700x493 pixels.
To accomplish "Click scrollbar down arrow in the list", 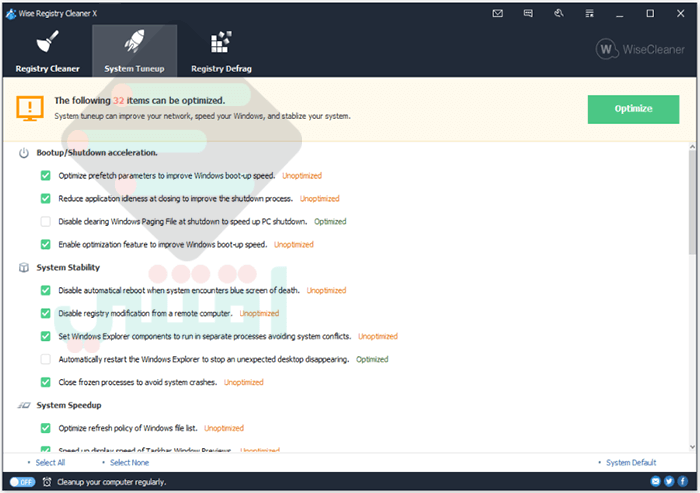I will point(692,447).
